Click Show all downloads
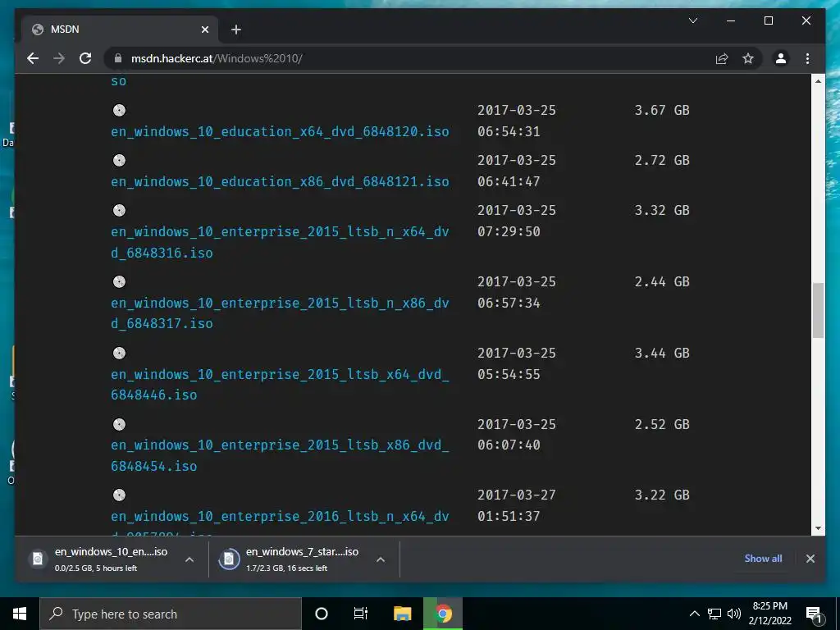 763,559
